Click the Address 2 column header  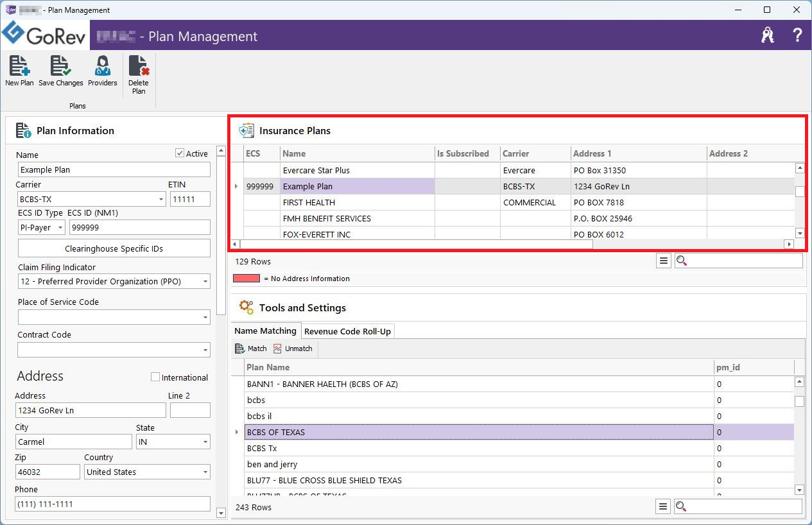[x=751, y=153]
